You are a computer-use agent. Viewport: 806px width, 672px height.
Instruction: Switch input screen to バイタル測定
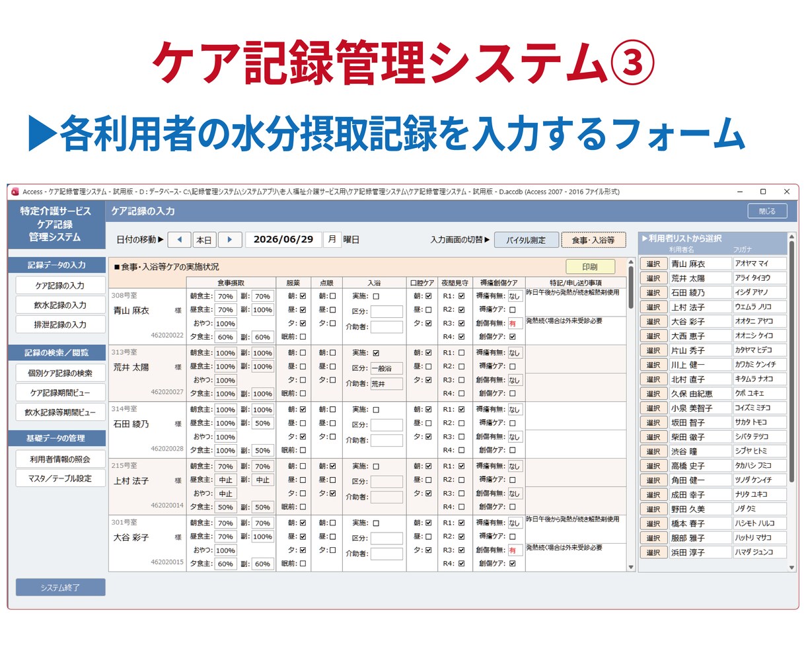526,240
